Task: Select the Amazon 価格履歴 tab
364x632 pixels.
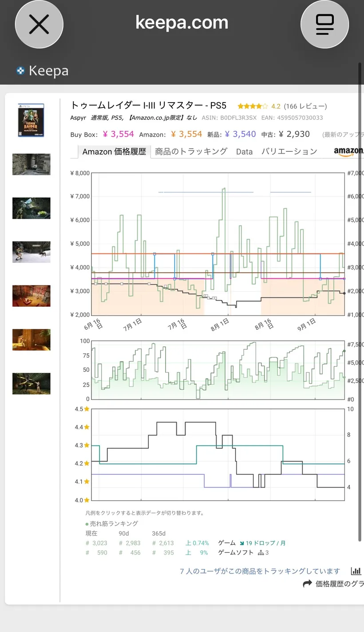Action: [114, 151]
